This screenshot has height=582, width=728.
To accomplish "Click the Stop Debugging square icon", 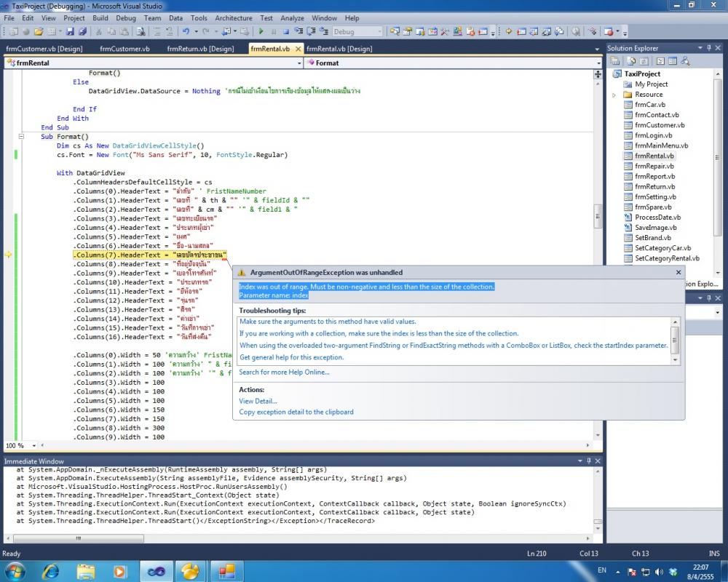I will pyautogui.click(x=286, y=31).
